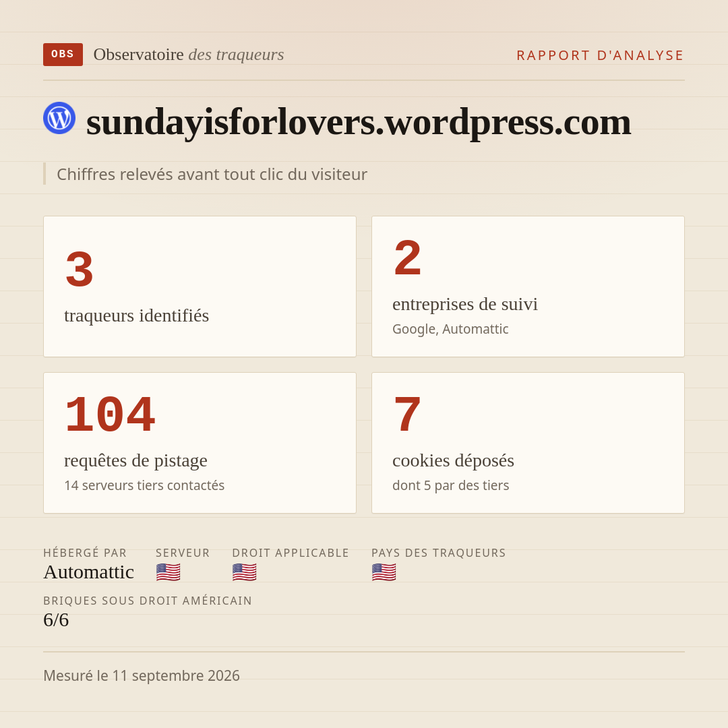Image resolution: width=728 pixels, height=728 pixels.
Task: Click the US flag under Droit applicable
Action: 244,572
